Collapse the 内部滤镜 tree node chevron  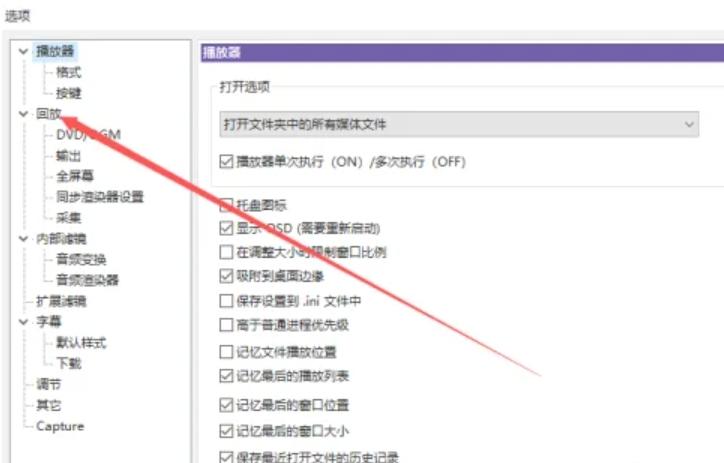[x=23, y=239]
